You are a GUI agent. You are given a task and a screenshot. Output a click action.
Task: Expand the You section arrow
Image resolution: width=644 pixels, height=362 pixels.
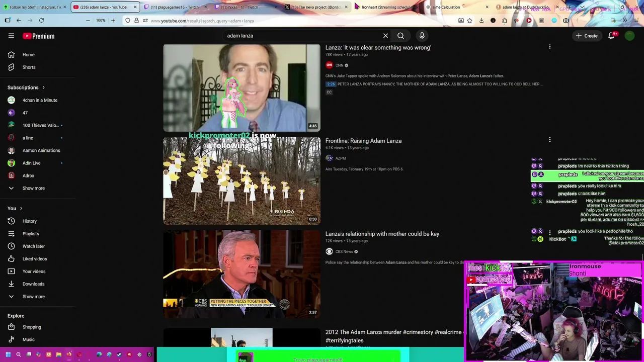point(21,208)
